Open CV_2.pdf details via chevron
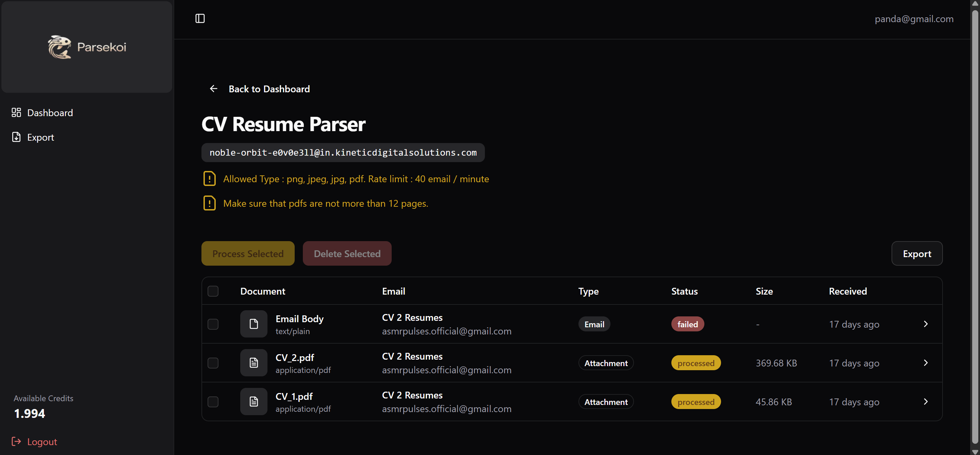The image size is (980, 455). click(x=926, y=363)
